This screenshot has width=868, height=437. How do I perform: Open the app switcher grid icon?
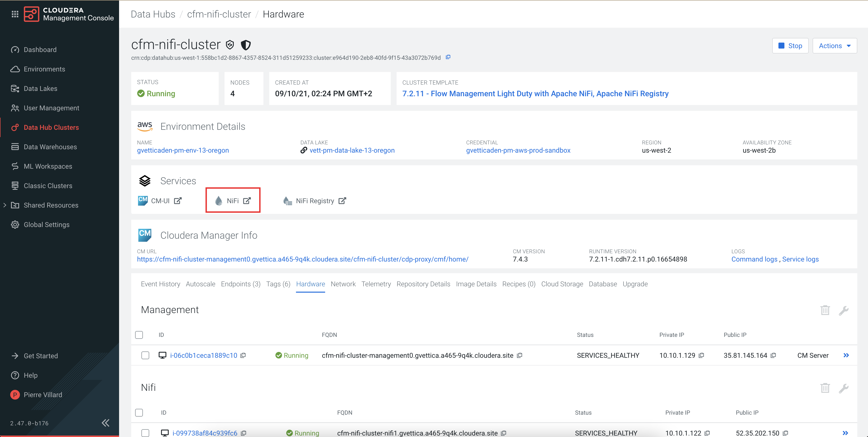click(15, 14)
